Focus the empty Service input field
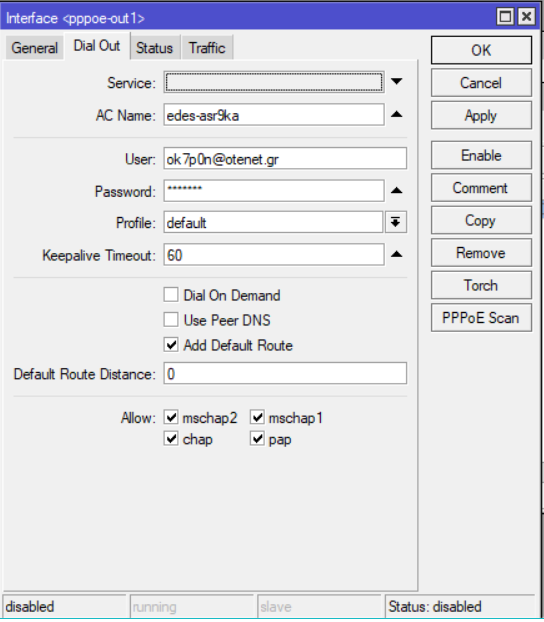 (274, 82)
